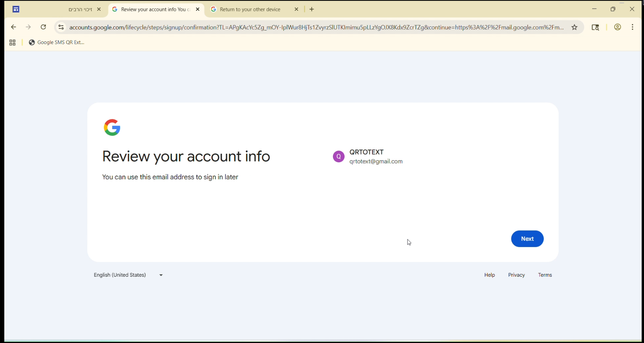This screenshot has height=343, width=644.
Task: Switch to the 'Return to your other device' tab
Action: click(x=250, y=9)
